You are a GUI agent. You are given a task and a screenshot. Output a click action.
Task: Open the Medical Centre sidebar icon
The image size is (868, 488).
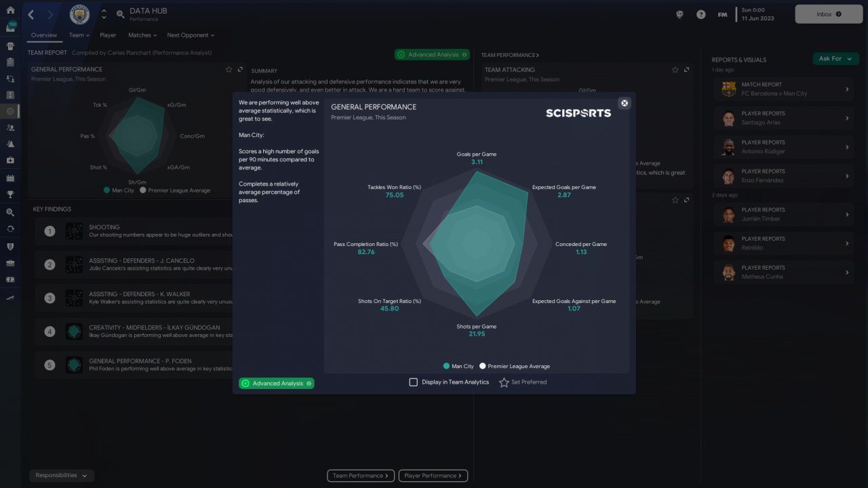click(10, 161)
